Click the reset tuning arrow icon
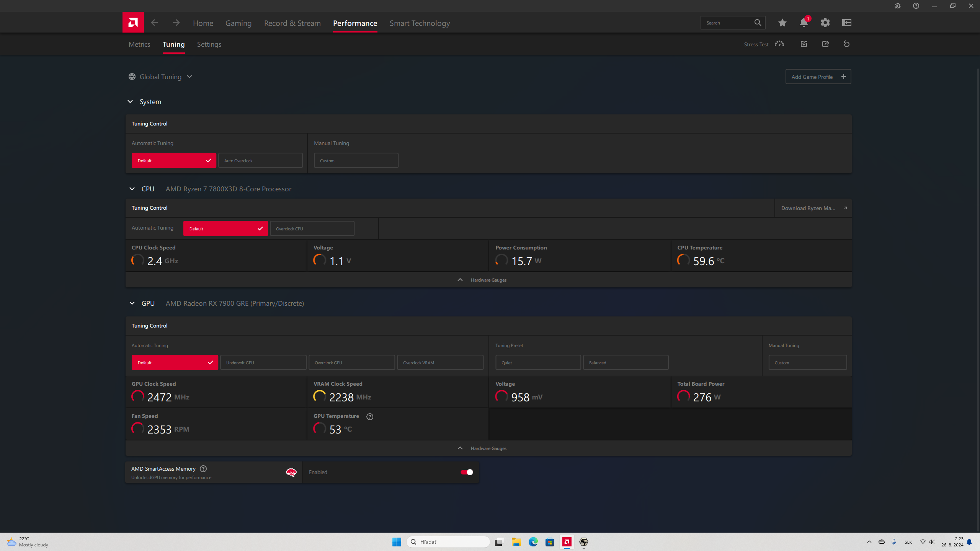The image size is (980, 551). point(846,44)
